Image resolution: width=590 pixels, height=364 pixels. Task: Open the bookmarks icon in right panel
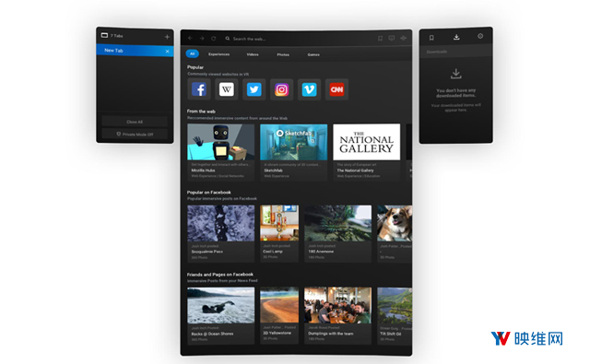(431, 37)
